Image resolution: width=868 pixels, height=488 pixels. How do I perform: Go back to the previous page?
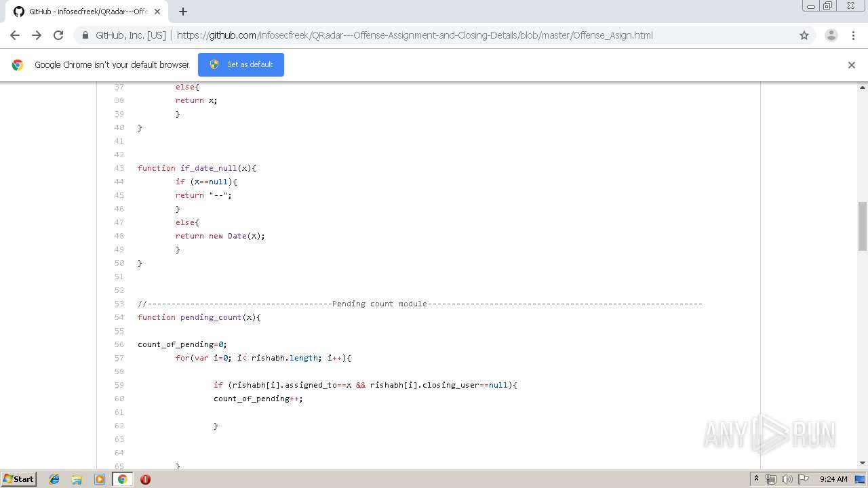click(15, 35)
